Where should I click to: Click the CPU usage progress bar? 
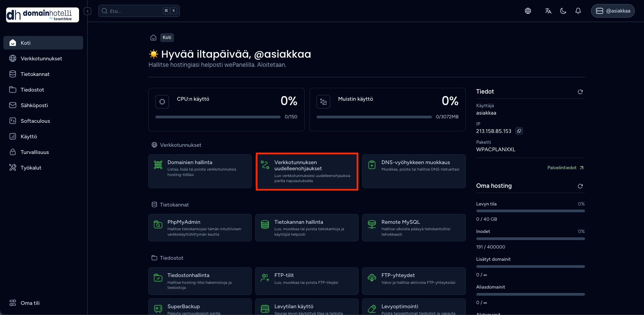coord(218,117)
